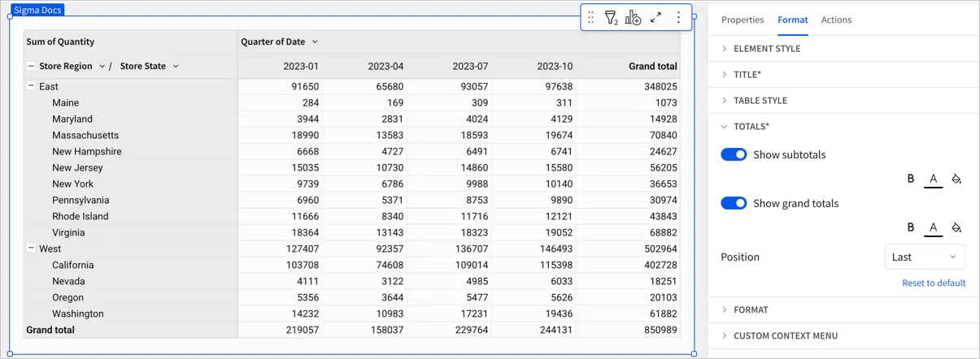Open the Position dropdown set to Last
Viewport: 980px width, 359px height.
(925, 257)
